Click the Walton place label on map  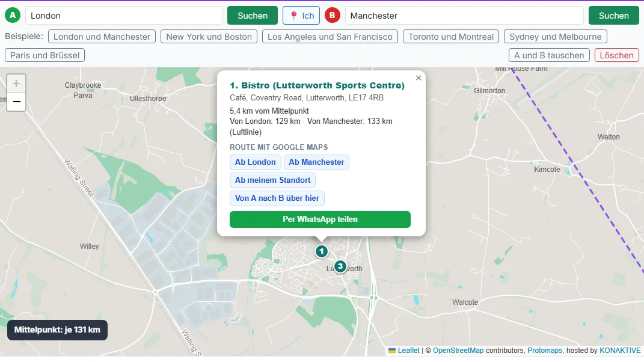pos(609,137)
